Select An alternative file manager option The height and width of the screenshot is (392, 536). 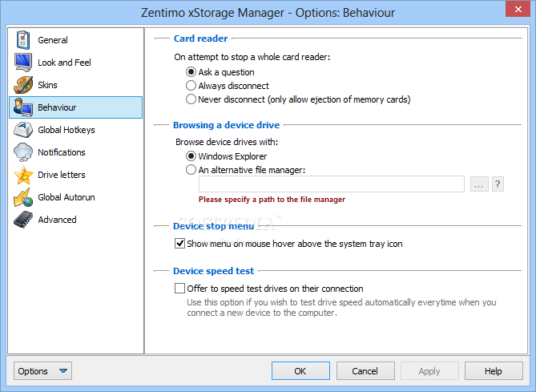coord(191,170)
